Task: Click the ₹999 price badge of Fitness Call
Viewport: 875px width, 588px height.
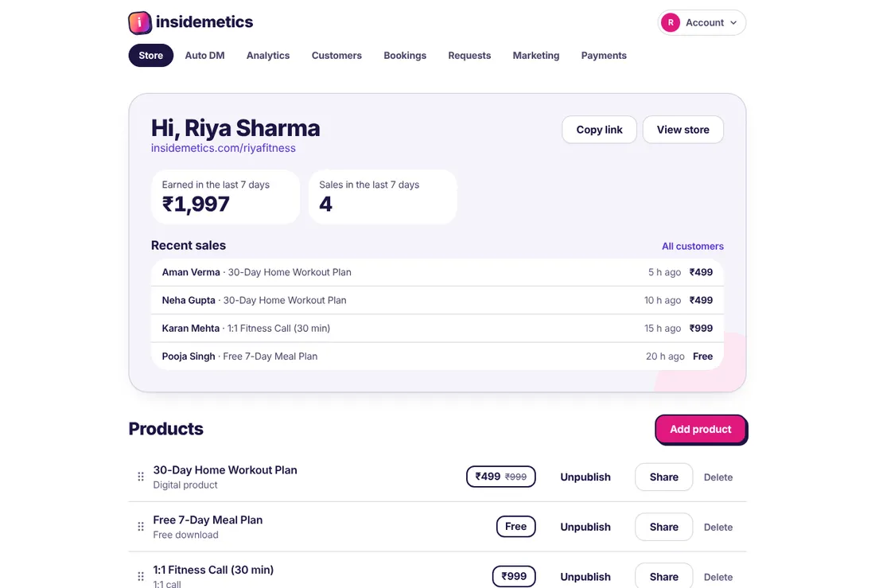Action: point(514,576)
